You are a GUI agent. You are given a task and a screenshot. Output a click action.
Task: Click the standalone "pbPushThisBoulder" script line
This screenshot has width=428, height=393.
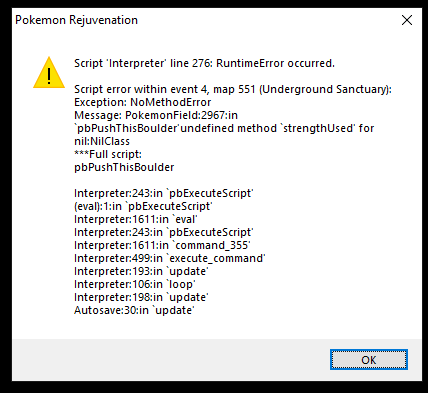(124, 167)
